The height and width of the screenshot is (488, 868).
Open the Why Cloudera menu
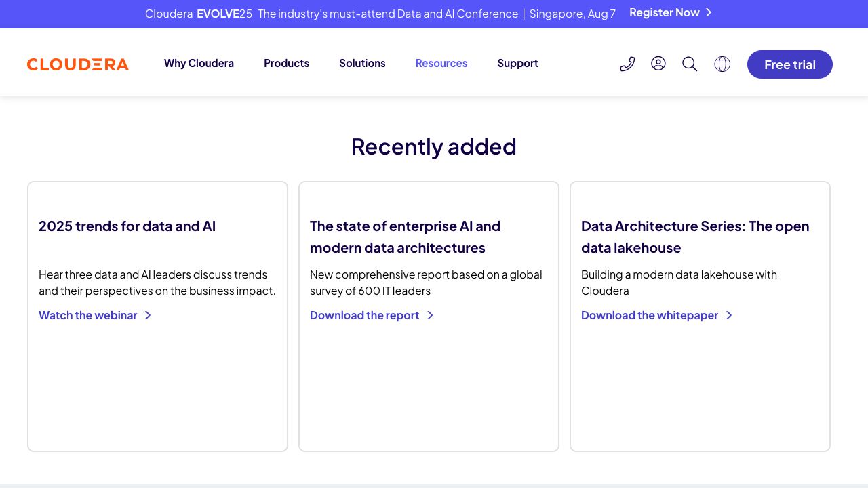199,63
